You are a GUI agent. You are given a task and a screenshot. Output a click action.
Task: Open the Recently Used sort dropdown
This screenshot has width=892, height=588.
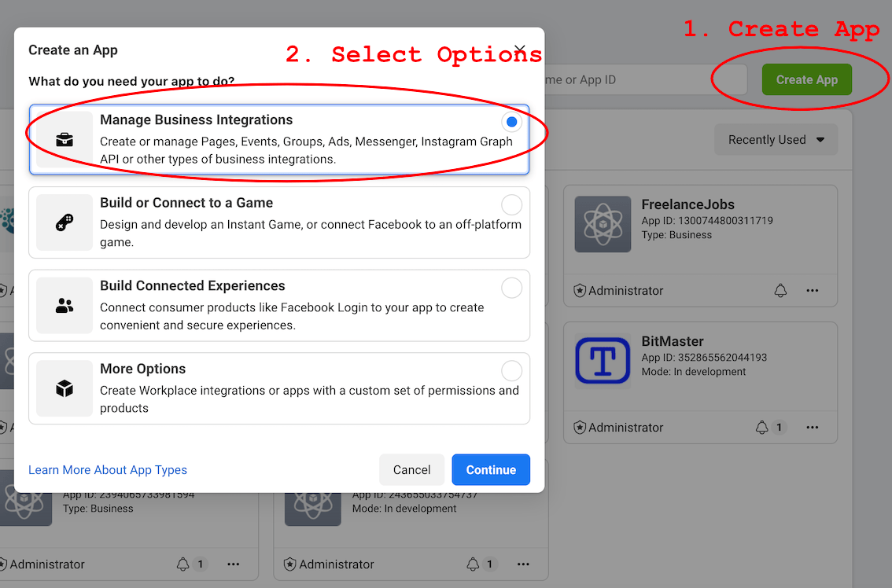coord(776,139)
